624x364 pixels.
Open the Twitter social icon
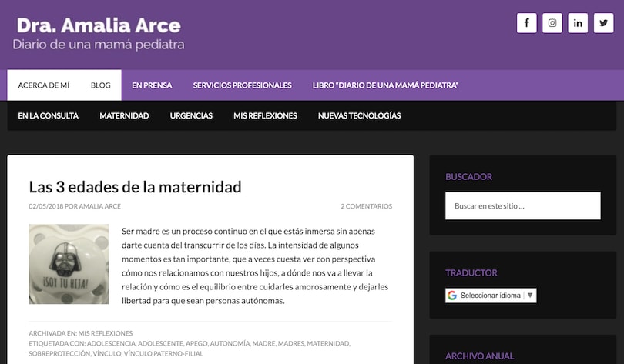click(x=604, y=23)
